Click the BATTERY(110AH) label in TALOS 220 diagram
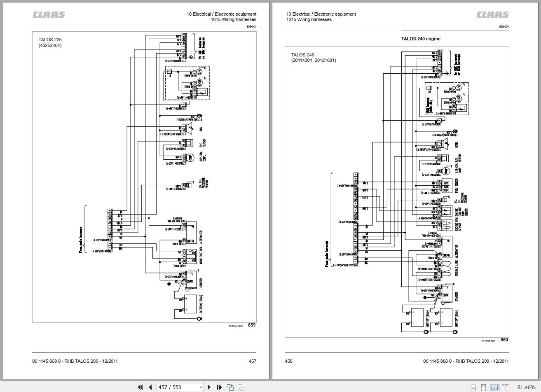 (201, 304)
